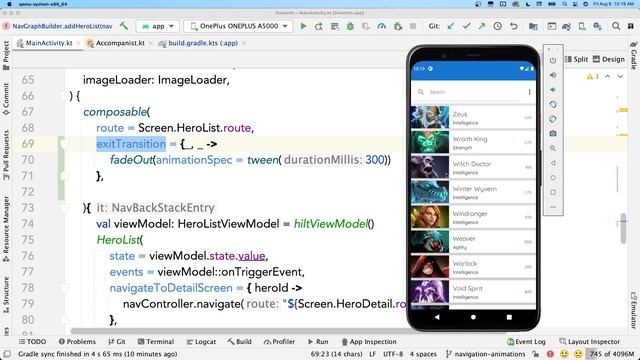The height and width of the screenshot is (360, 640).
Task: Run the app with the green play button
Action: point(303,26)
